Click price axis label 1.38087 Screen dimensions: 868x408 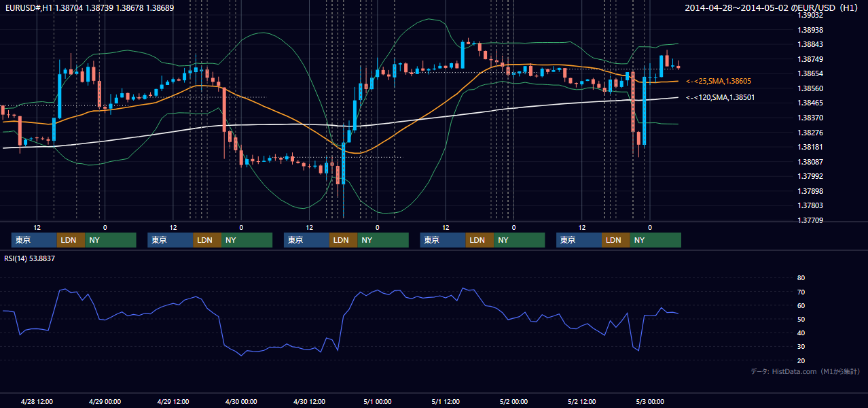coord(810,162)
